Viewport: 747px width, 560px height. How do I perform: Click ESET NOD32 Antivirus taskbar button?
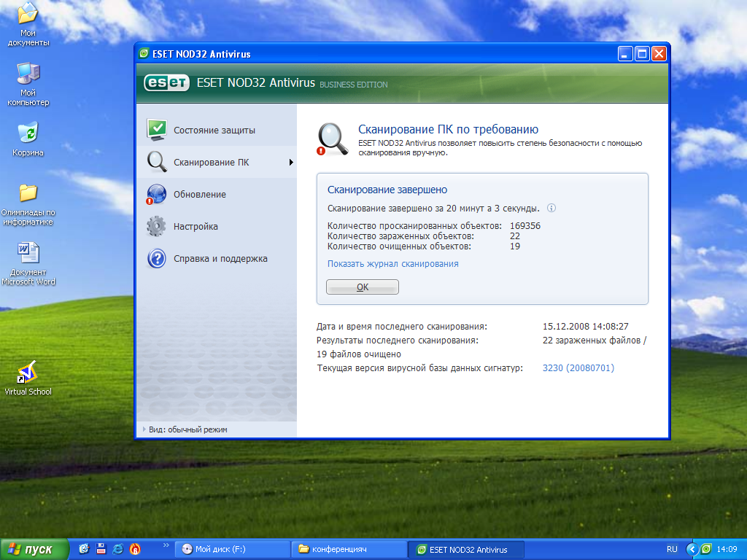466,550
